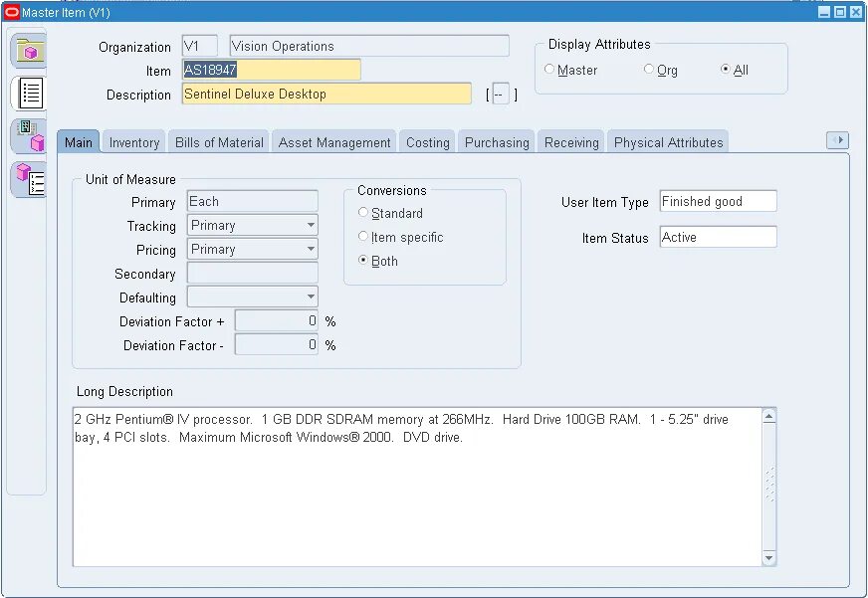Minimize the Master Item window
This screenshot has height=598, width=868.
pos(824,12)
